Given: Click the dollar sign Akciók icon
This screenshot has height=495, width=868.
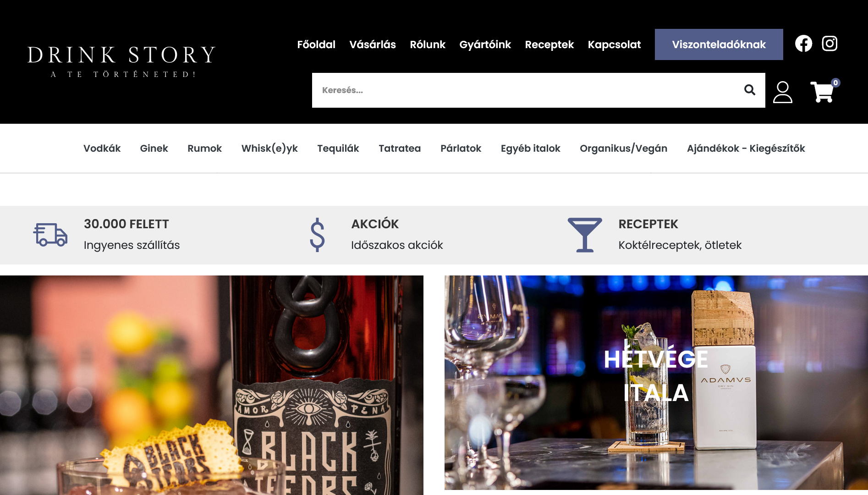Looking at the screenshot, I should pyautogui.click(x=317, y=235).
